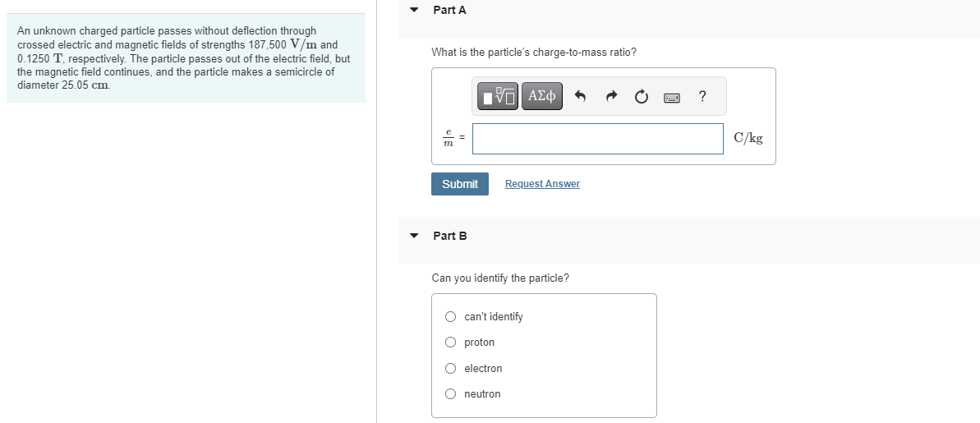Click the problem statement text panel

click(x=185, y=57)
